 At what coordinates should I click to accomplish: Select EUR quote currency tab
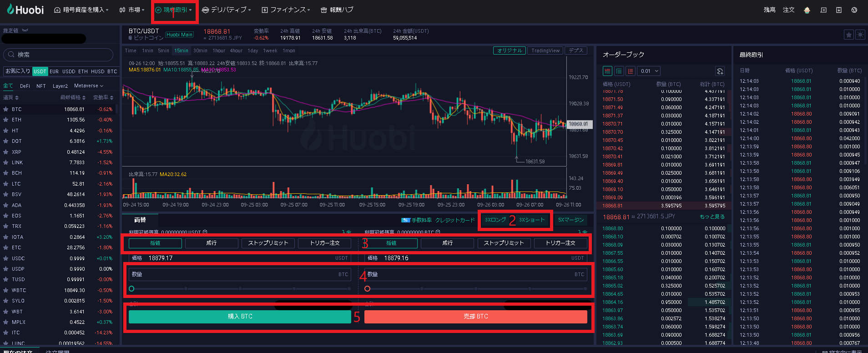tap(54, 71)
